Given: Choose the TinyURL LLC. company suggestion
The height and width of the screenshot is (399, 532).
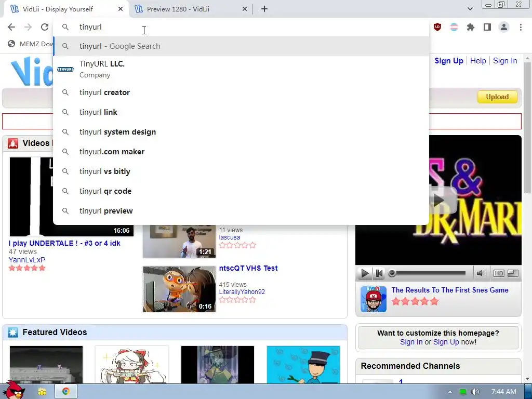Looking at the screenshot, I should [x=241, y=69].
